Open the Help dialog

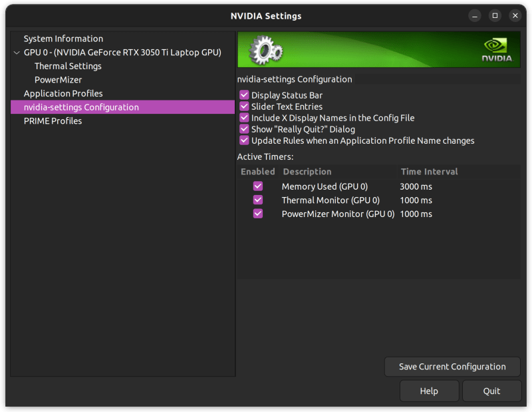coord(429,391)
